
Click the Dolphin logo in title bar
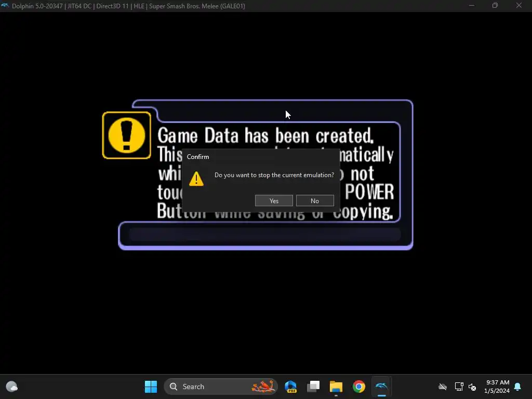(5, 6)
